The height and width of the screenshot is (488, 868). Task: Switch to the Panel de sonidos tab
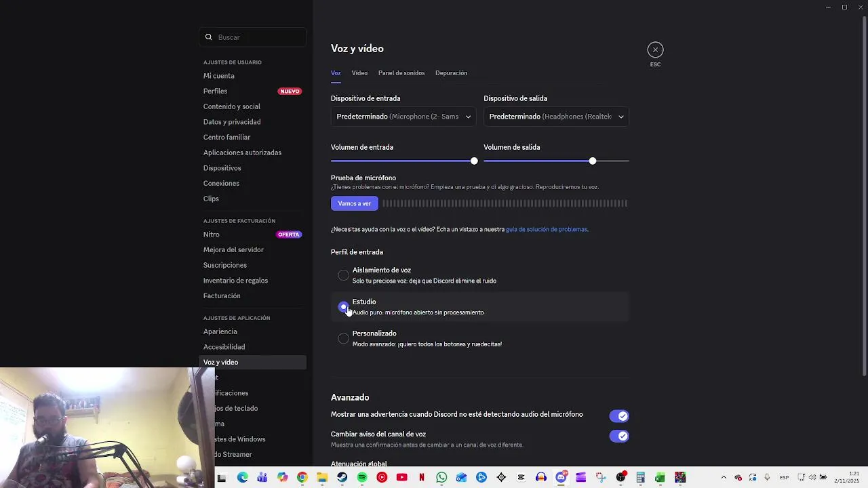[x=401, y=73]
